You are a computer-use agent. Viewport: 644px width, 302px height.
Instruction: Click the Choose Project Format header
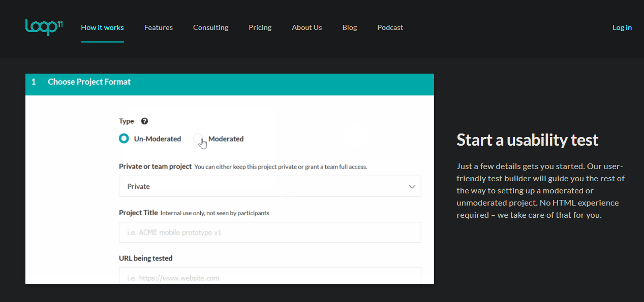point(89,81)
